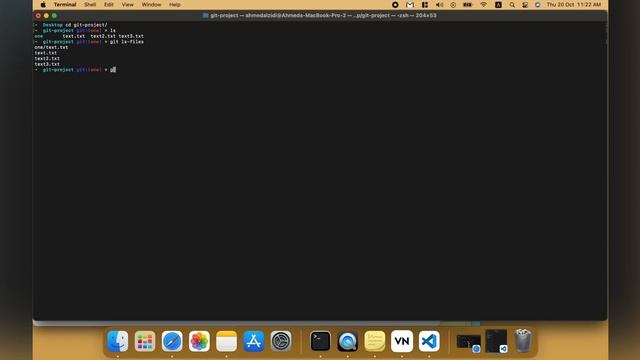This screenshot has height=360, width=640.
Task: Open the Gmail menu bar icon
Action: tap(410, 5)
